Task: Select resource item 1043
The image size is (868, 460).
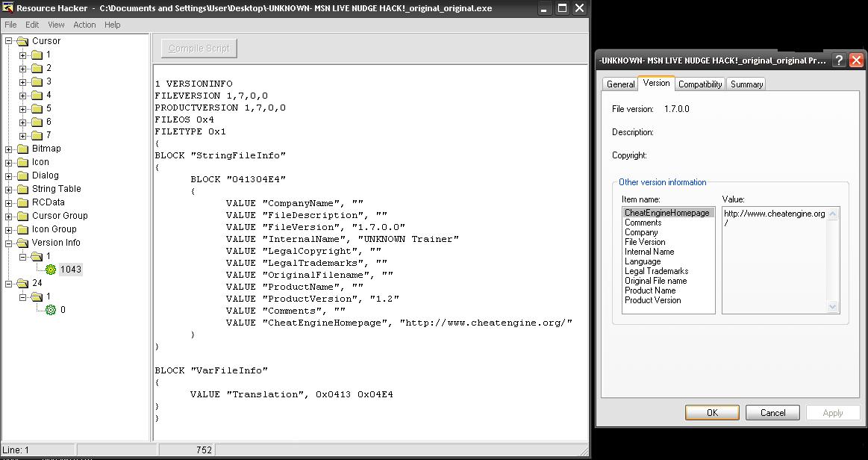Action: (x=71, y=270)
